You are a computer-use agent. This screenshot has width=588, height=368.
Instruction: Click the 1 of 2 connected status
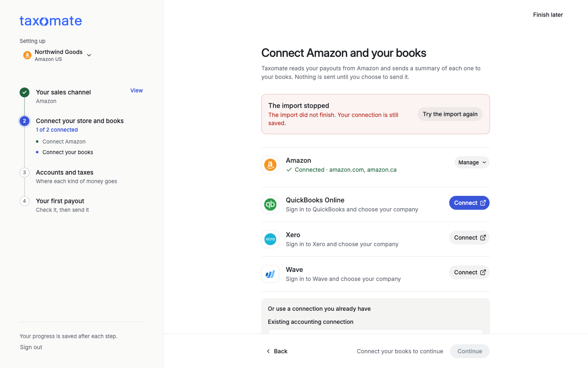tap(57, 130)
